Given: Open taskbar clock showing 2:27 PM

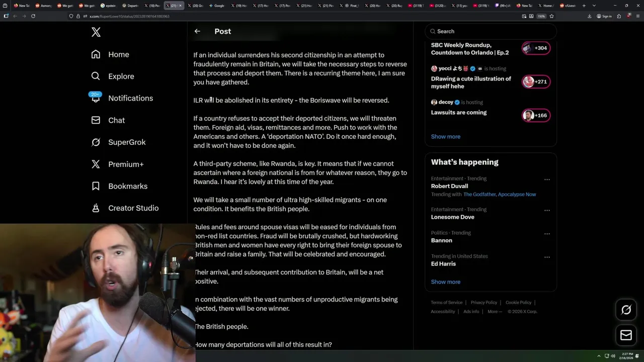Looking at the screenshot, I should 626,356.
